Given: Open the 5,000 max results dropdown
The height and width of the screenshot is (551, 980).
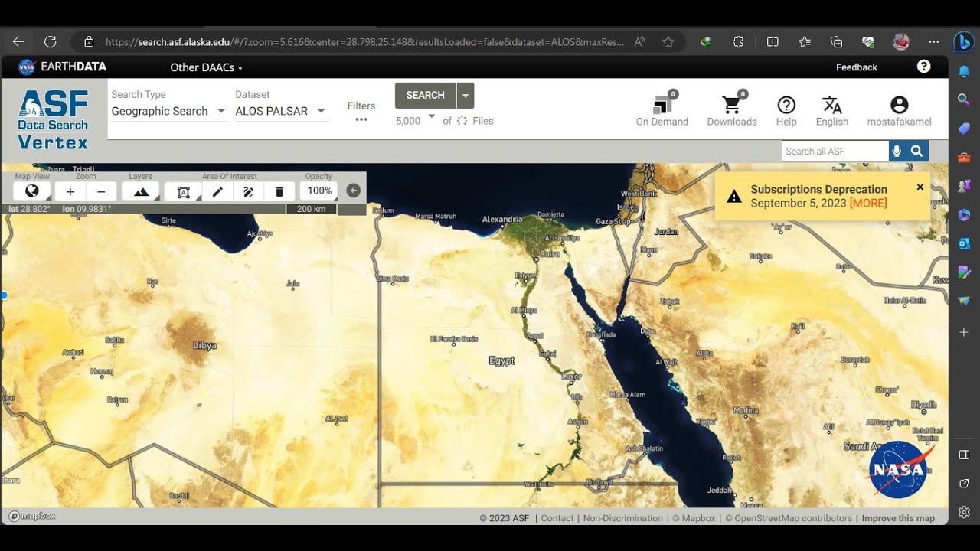Looking at the screenshot, I should (x=415, y=120).
